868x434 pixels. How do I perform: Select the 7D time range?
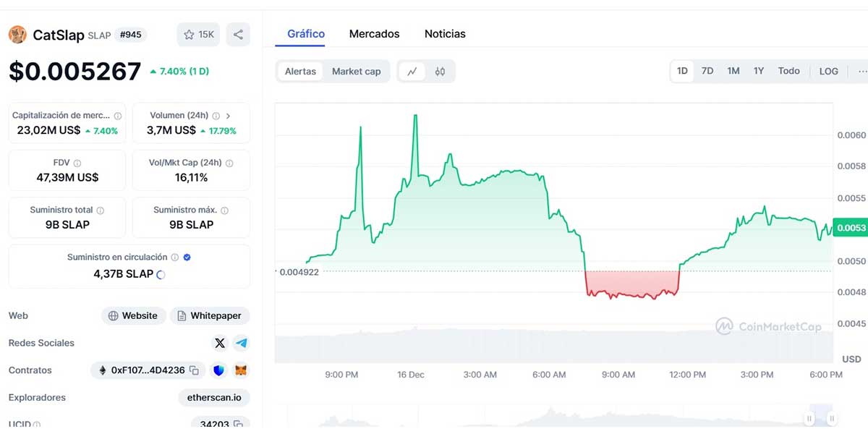(x=707, y=71)
